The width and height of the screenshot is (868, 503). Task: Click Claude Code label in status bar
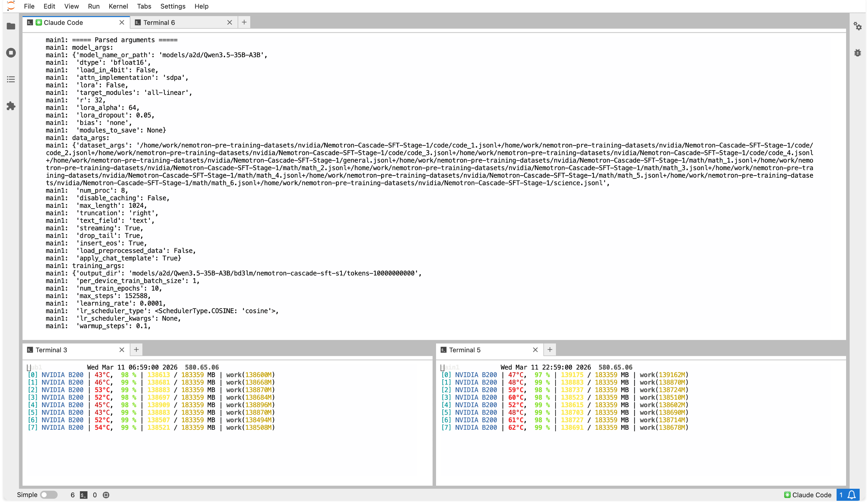tap(811, 495)
